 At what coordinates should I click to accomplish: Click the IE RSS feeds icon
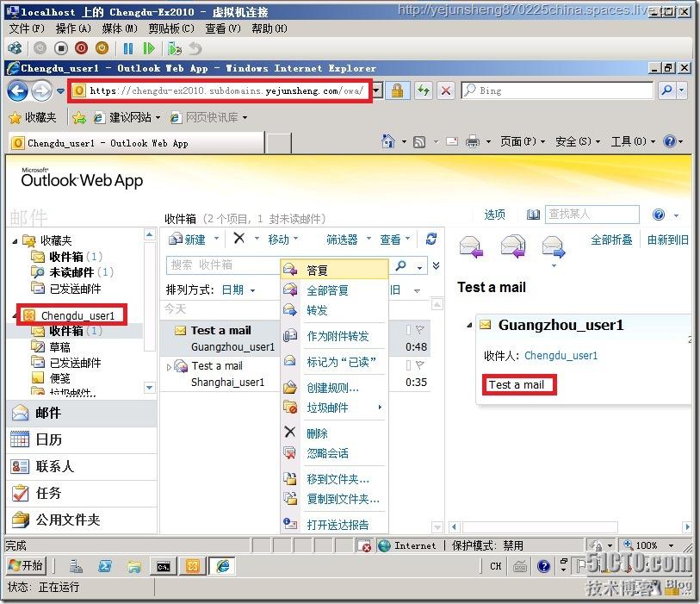click(x=419, y=141)
